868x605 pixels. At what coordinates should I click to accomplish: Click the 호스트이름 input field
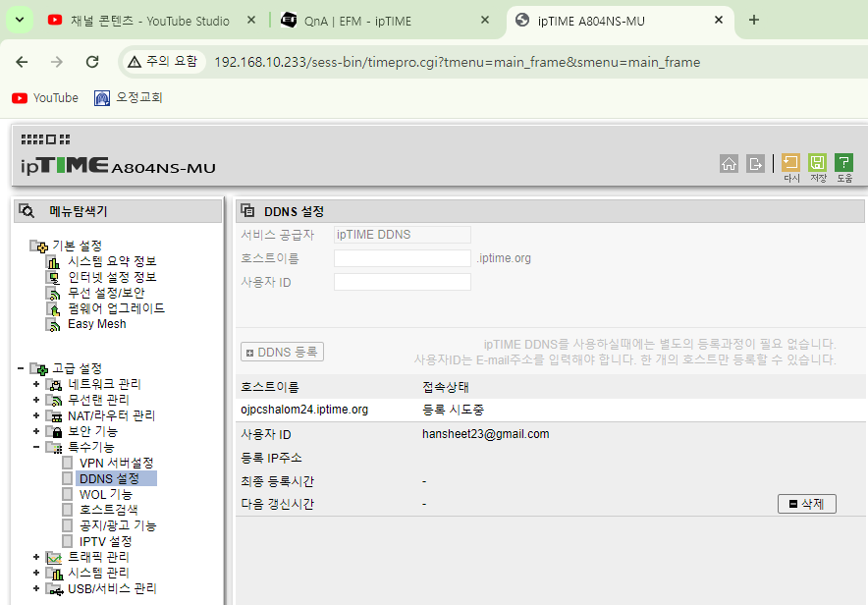coord(403,258)
